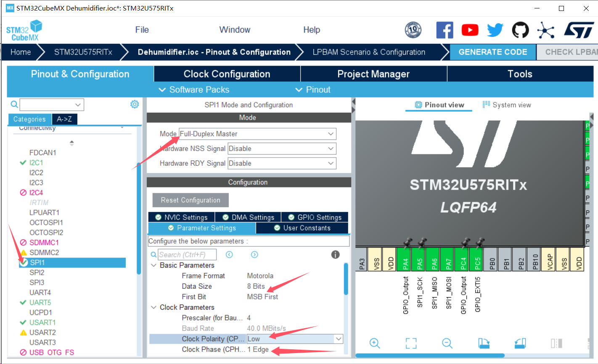Rotate the chip view clockwise

click(x=484, y=343)
